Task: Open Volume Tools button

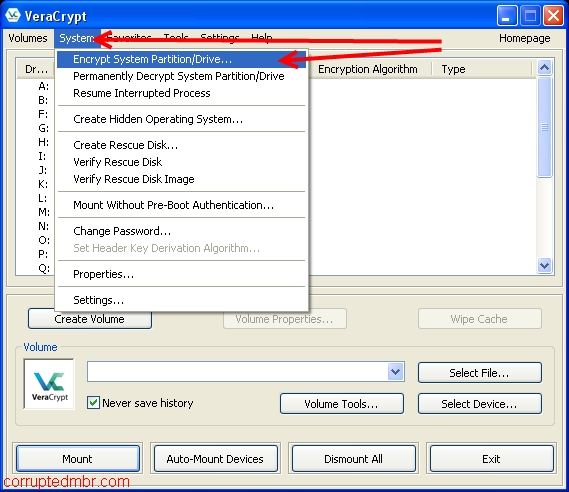Action: (341, 403)
